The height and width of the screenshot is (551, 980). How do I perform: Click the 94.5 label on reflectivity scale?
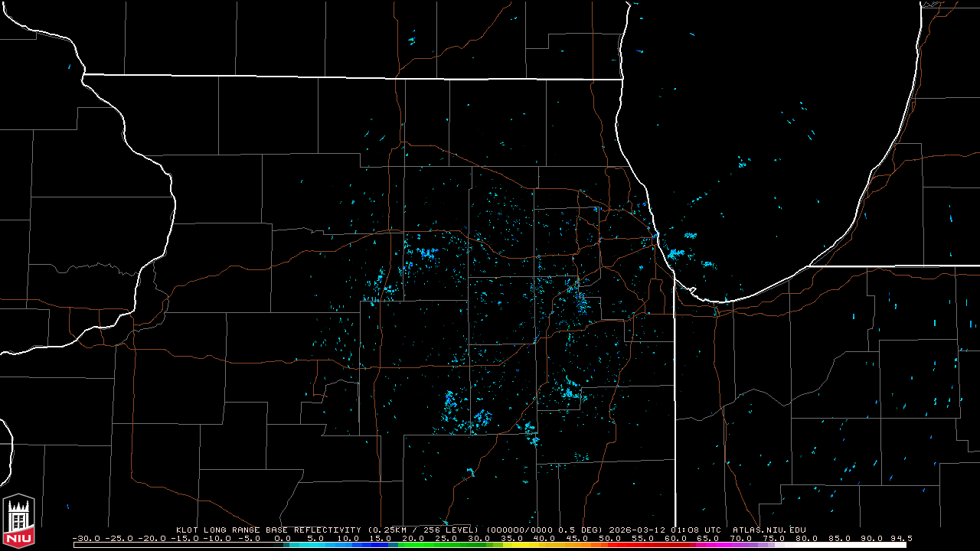coord(901,538)
